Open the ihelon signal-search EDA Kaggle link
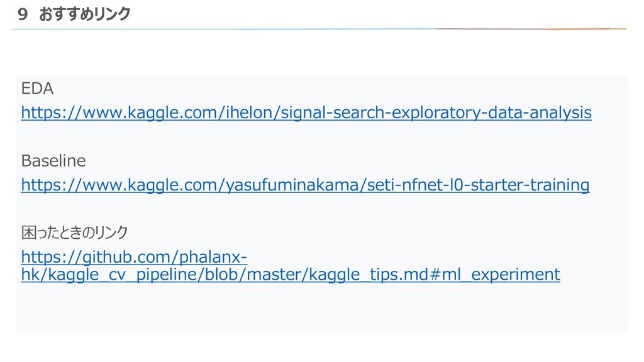644x362 pixels. (x=306, y=113)
